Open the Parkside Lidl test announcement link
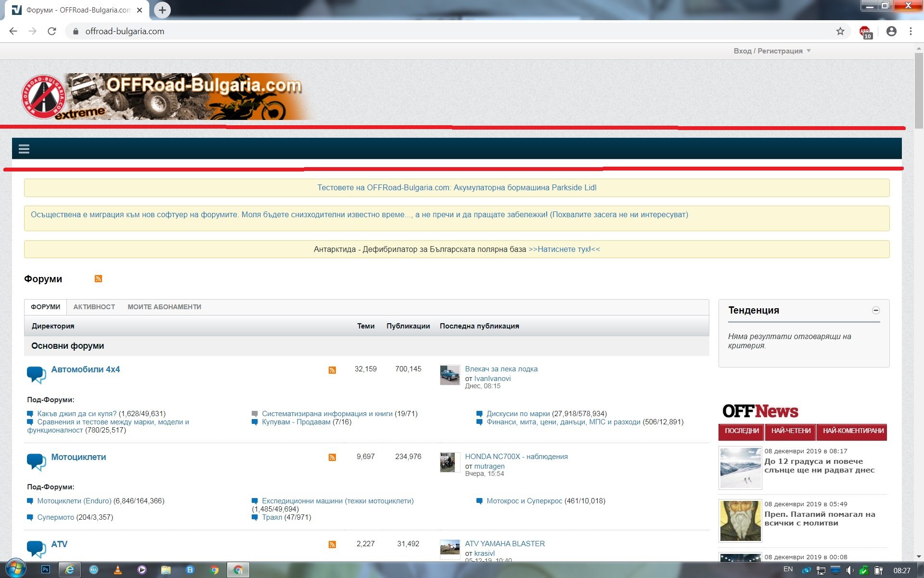 click(x=456, y=188)
